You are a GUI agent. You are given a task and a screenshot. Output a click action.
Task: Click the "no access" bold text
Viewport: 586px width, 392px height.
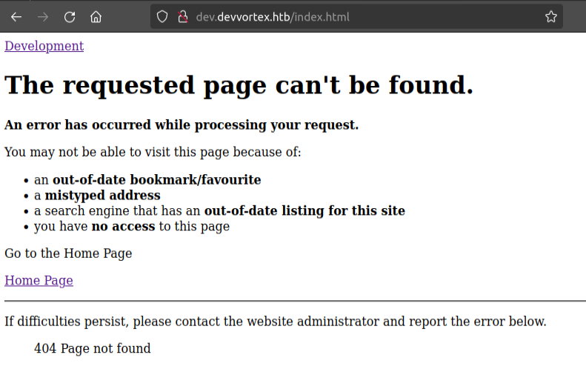point(123,226)
